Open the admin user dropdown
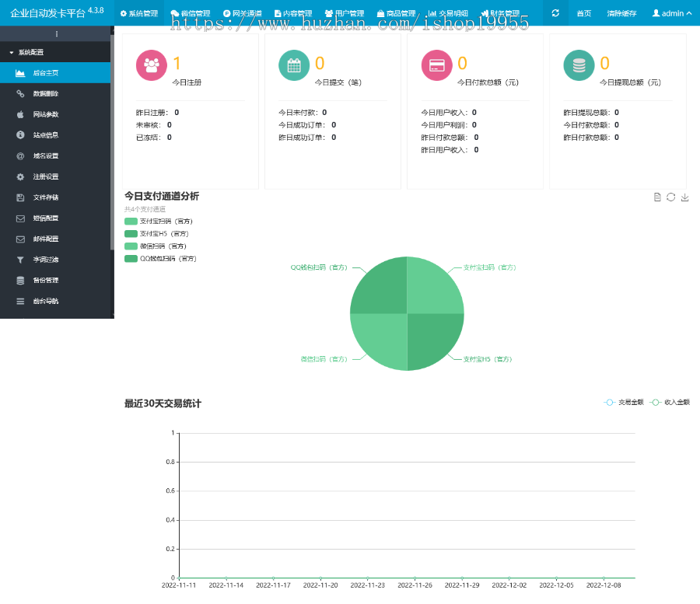700x604 pixels. coord(671,13)
